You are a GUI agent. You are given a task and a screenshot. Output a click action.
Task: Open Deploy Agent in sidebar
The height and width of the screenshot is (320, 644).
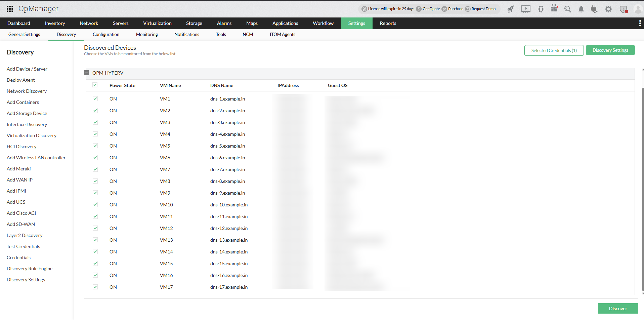(x=20, y=80)
